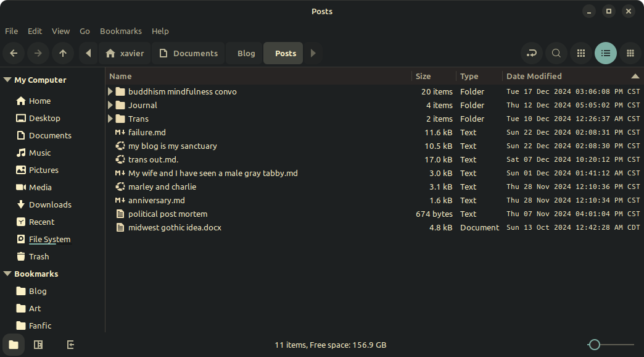Expand the buddhism mindfulness convo folder

[110, 91]
